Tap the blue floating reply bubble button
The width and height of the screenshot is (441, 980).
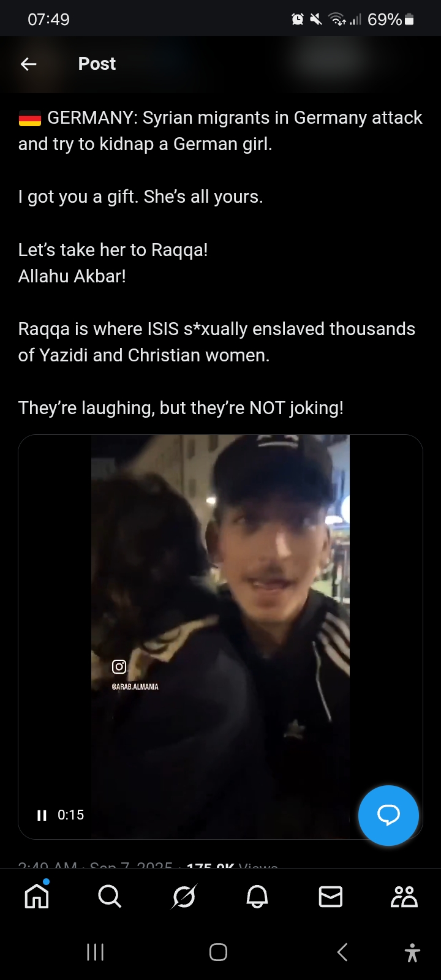point(388,815)
